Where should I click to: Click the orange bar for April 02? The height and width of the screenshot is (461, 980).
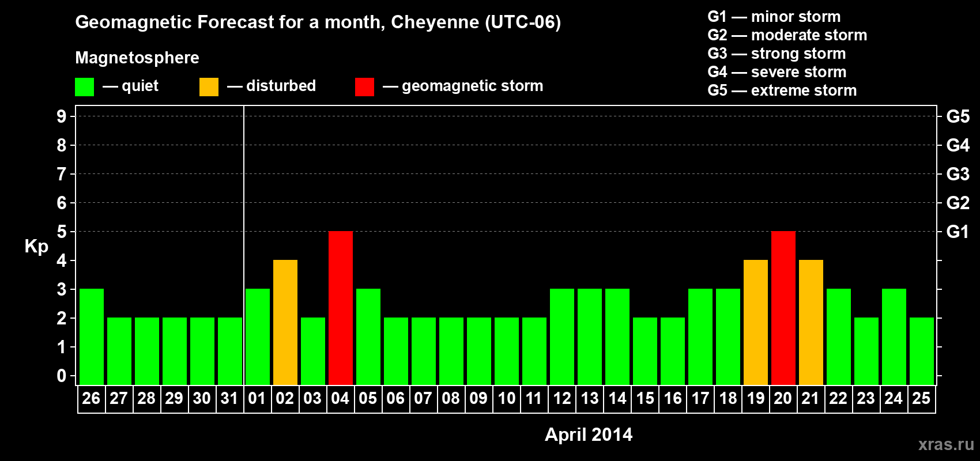(285, 322)
